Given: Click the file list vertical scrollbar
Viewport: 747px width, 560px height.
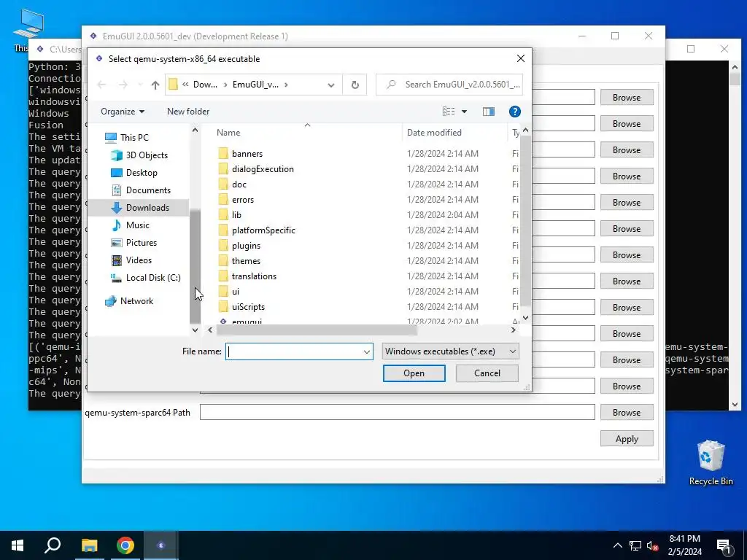Looking at the screenshot, I should tap(525, 222).
